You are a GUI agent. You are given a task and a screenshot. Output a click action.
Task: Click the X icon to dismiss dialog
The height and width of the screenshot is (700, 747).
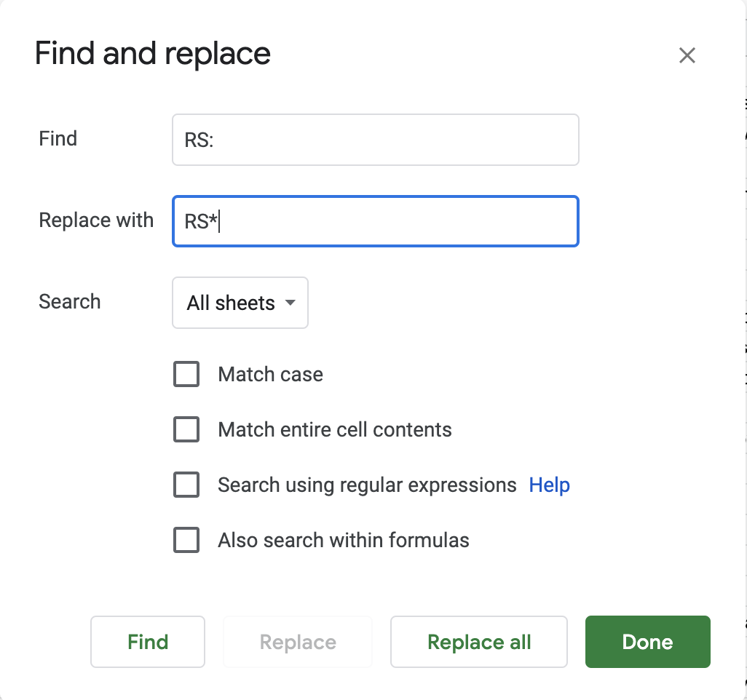pyautogui.click(x=687, y=55)
